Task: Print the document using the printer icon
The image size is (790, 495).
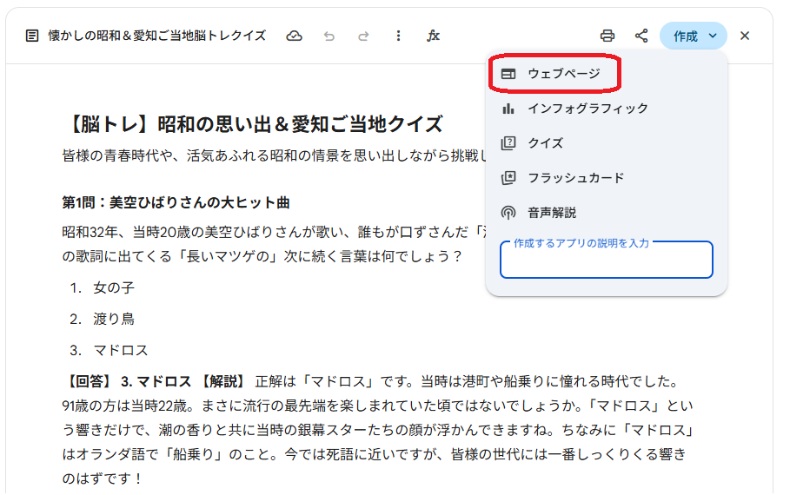Action: point(607,36)
